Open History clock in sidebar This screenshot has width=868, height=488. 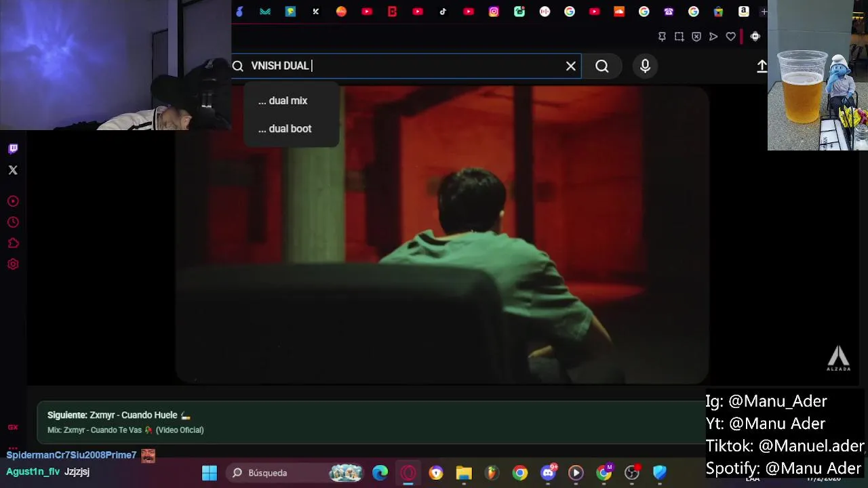[13, 222]
